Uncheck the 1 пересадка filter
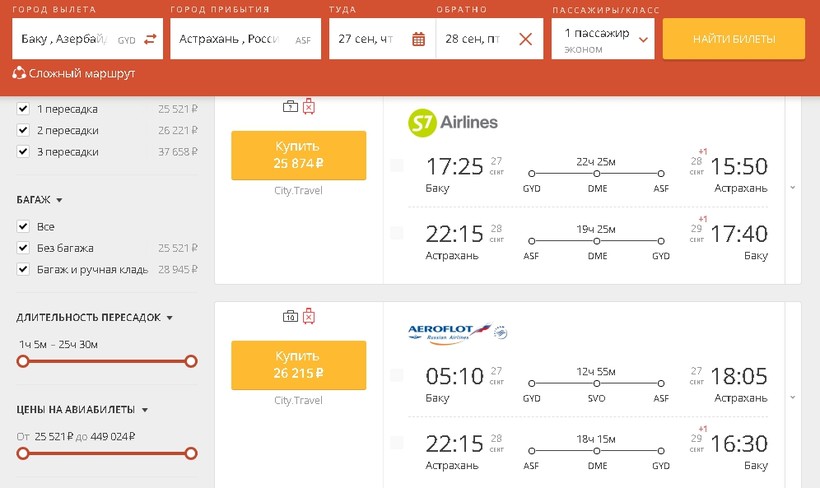This screenshot has height=488, width=820. click(23, 108)
